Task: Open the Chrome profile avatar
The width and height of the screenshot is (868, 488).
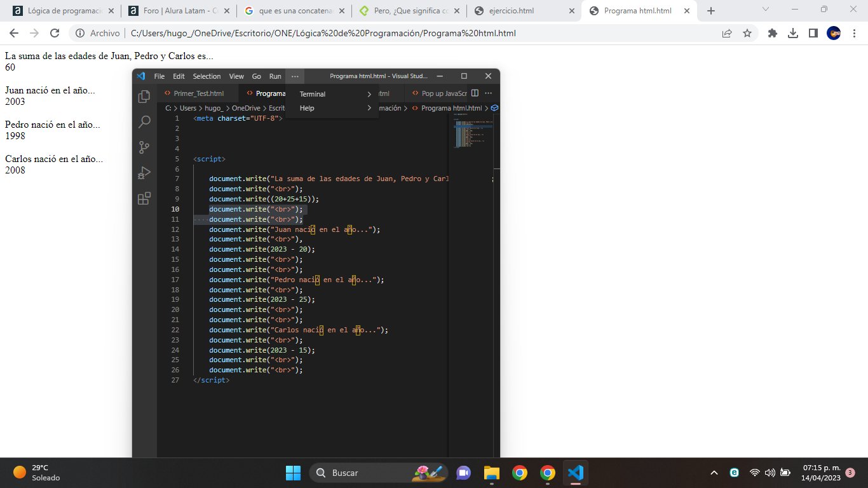Action: pyautogui.click(x=834, y=33)
